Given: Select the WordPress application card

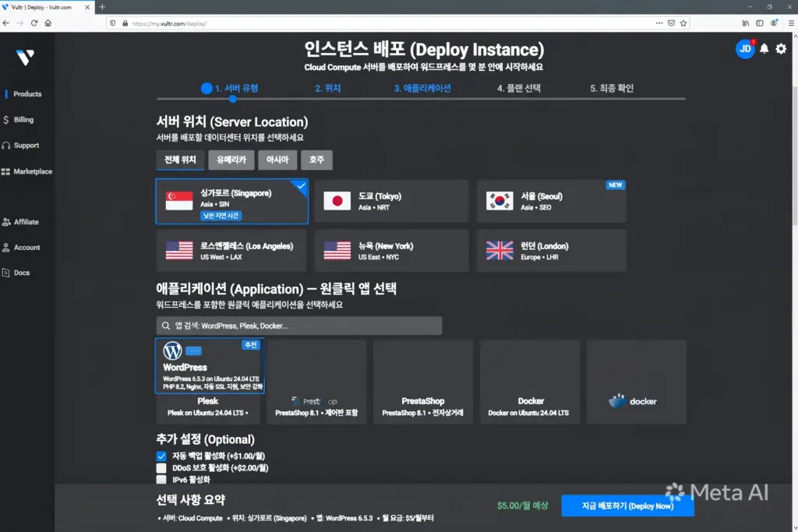Looking at the screenshot, I should 210,366.
